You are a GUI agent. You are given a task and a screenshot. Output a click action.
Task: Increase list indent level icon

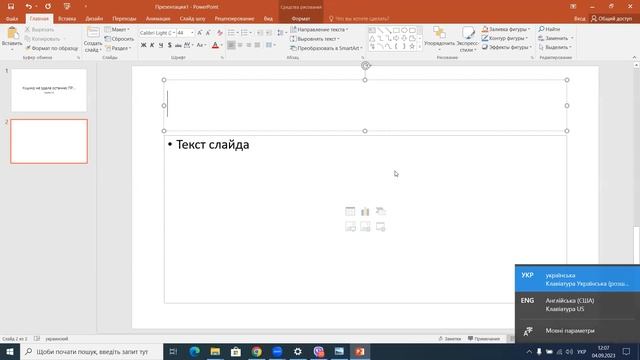click(269, 33)
